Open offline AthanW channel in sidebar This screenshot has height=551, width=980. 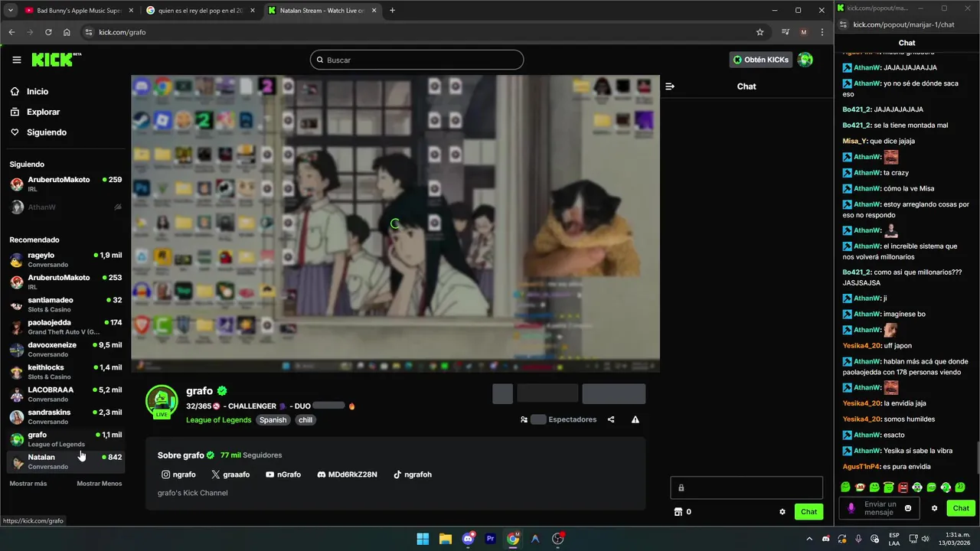pos(65,207)
